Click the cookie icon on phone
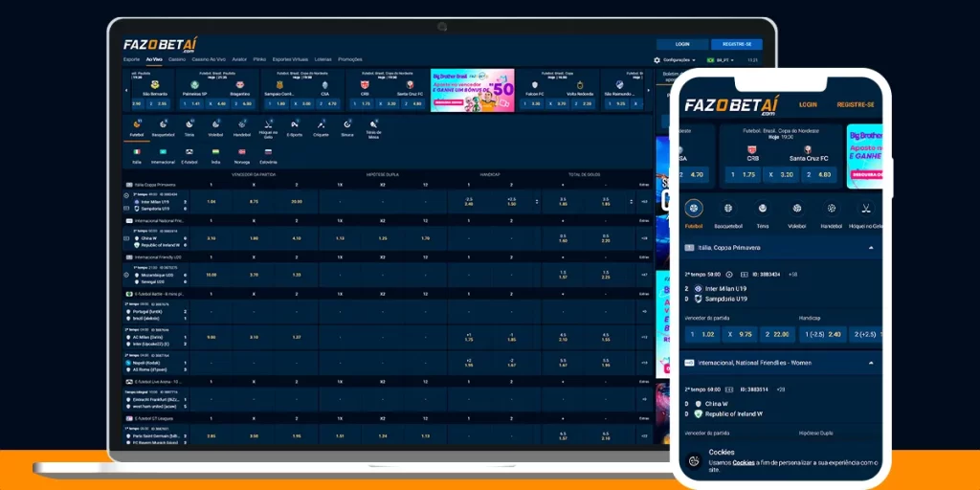Image resolution: width=980 pixels, height=490 pixels. pos(695,461)
